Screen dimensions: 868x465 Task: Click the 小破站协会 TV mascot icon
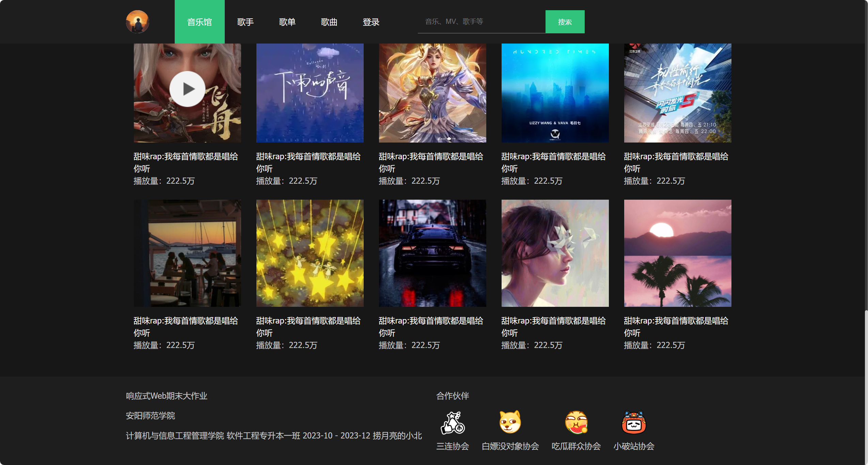[x=633, y=422]
